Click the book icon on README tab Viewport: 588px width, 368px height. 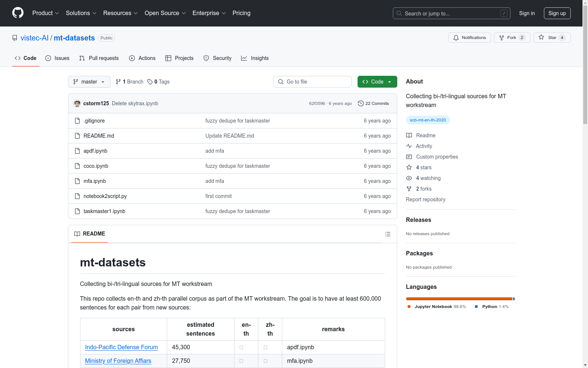(77, 234)
